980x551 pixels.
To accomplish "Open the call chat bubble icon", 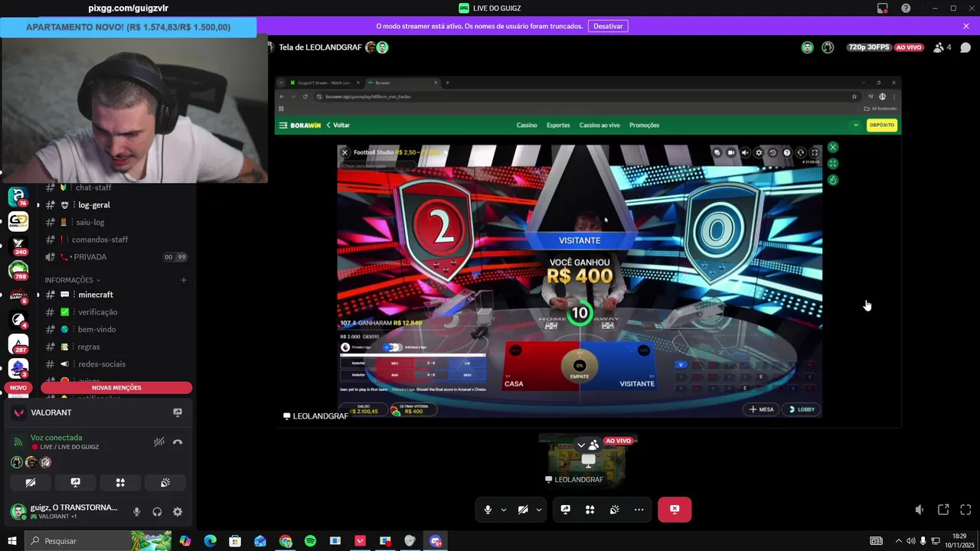I will pos(965,47).
